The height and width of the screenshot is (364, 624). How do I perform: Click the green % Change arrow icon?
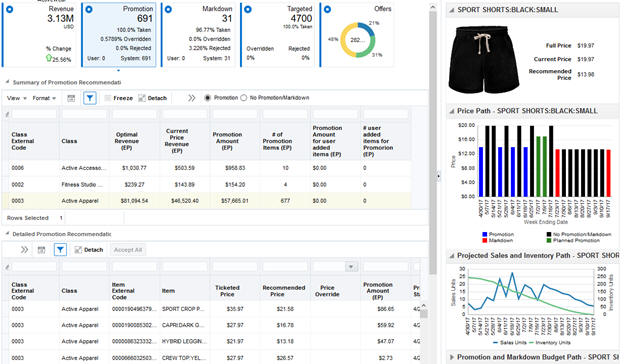(49, 58)
